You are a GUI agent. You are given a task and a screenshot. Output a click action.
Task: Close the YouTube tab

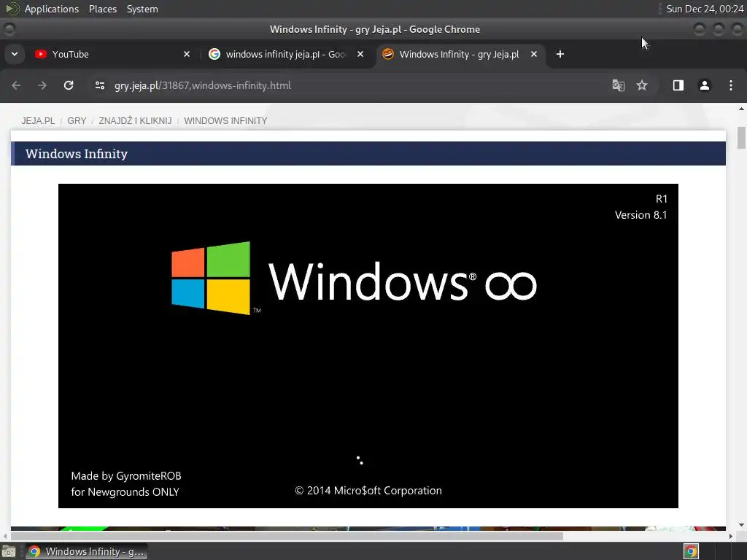[187, 54]
